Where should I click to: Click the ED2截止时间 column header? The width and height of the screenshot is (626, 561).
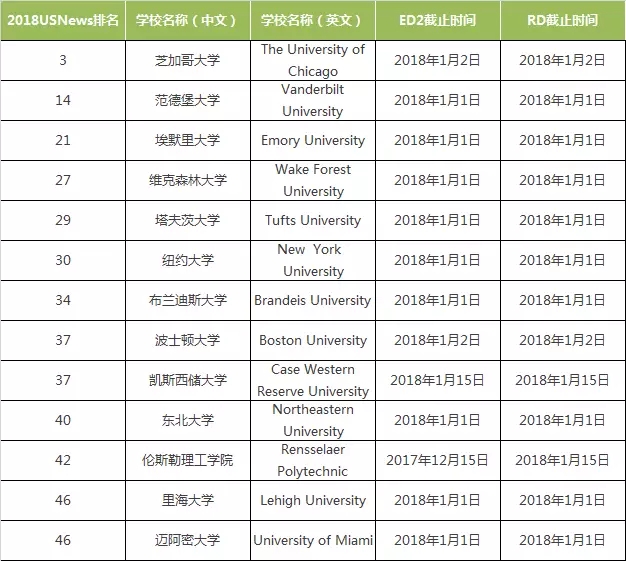point(438,20)
